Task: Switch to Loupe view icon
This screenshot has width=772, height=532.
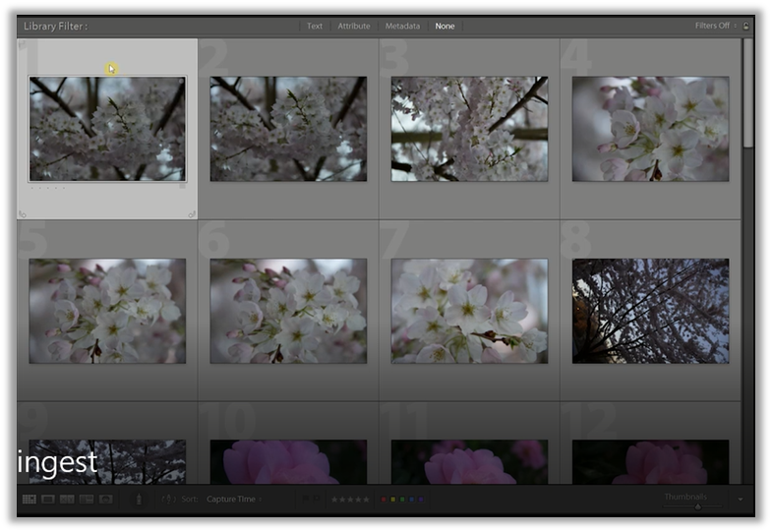Action: tap(48, 499)
